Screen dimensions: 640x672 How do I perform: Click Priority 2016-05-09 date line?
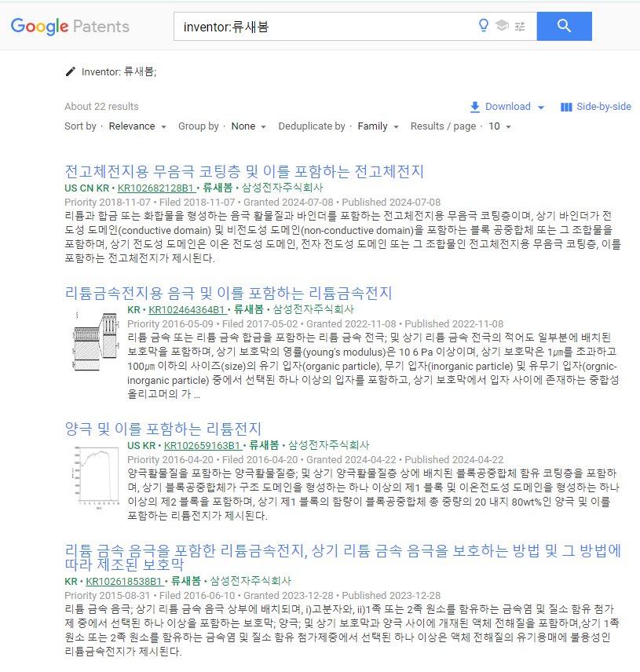pos(315,324)
